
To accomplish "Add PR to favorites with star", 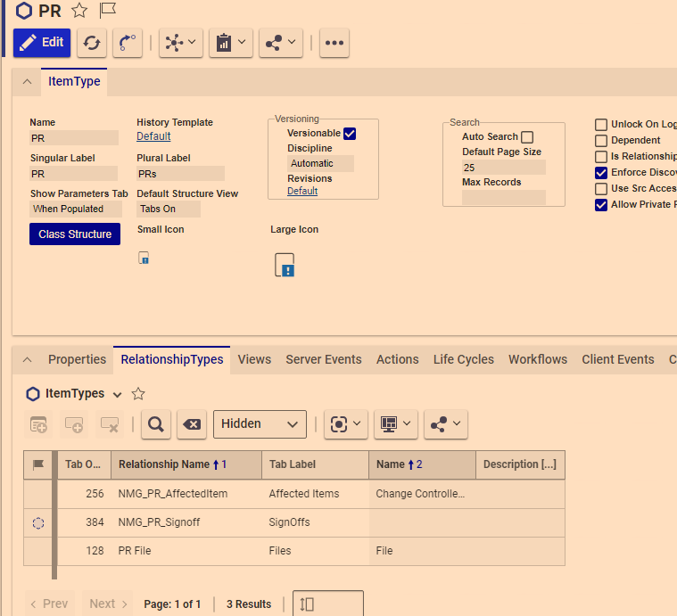I will [x=79, y=11].
